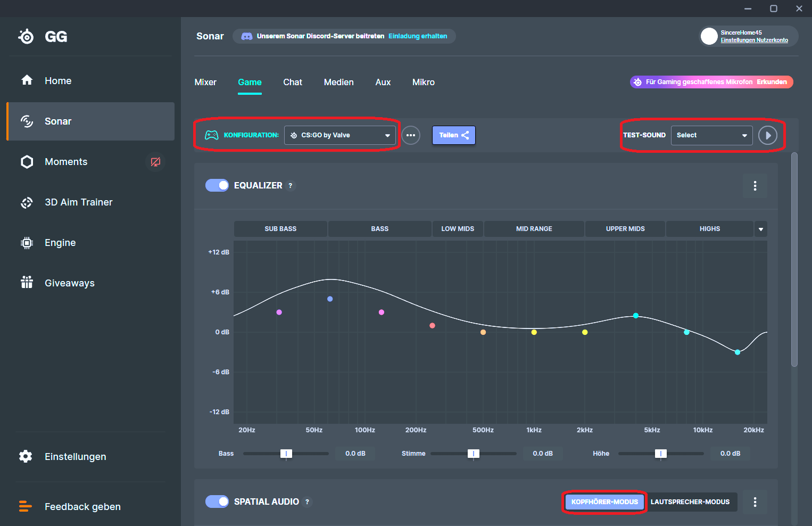The width and height of the screenshot is (812, 526).
Task: Expand the frequency band header dropdown arrow
Action: pos(761,229)
